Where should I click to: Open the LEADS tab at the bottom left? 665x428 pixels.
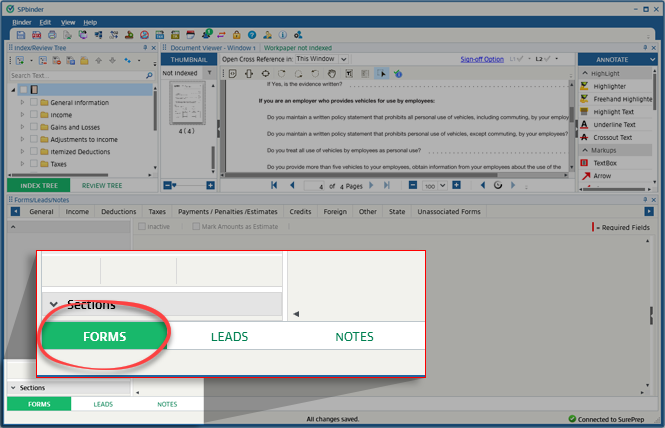[103, 404]
